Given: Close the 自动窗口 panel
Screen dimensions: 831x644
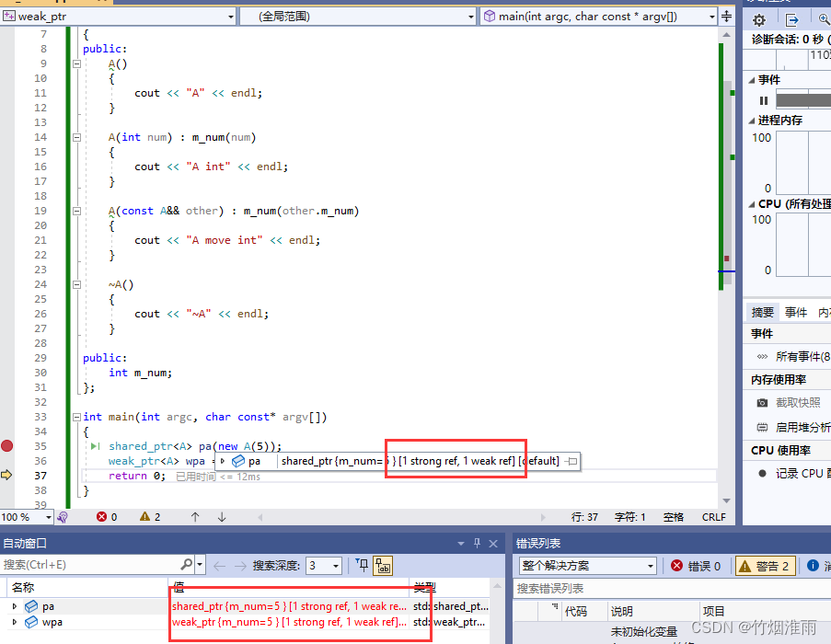Looking at the screenshot, I should 493,544.
